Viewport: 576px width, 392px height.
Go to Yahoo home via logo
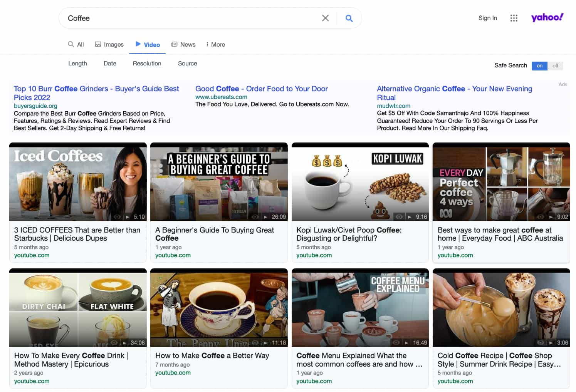[x=547, y=17]
